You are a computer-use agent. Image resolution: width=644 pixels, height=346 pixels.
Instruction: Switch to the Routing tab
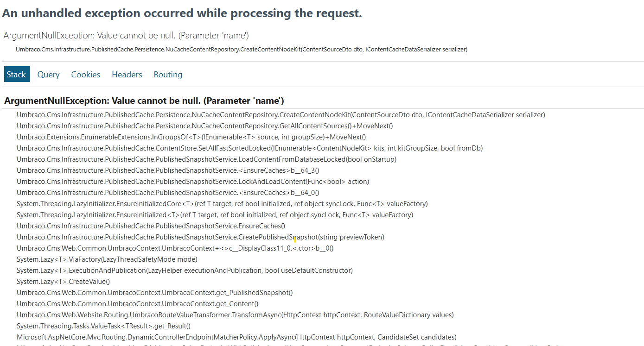click(168, 75)
